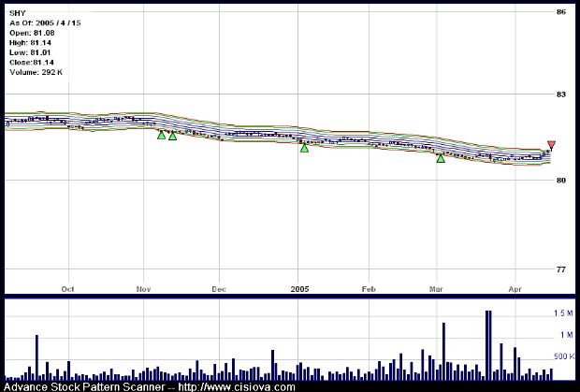Click the 'As Of: 2005 / 4 / 15' date

tap(45, 23)
